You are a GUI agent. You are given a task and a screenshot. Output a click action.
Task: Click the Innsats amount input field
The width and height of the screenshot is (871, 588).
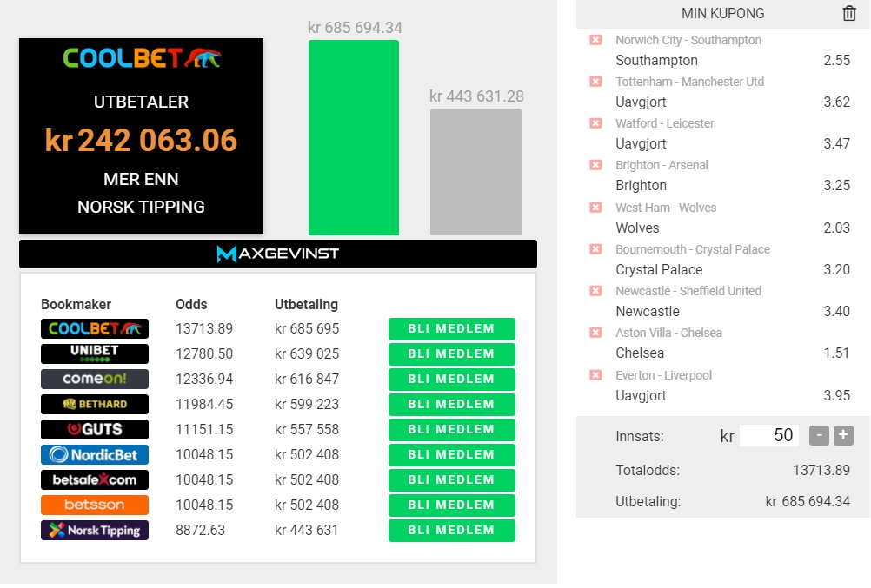point(770,435)
